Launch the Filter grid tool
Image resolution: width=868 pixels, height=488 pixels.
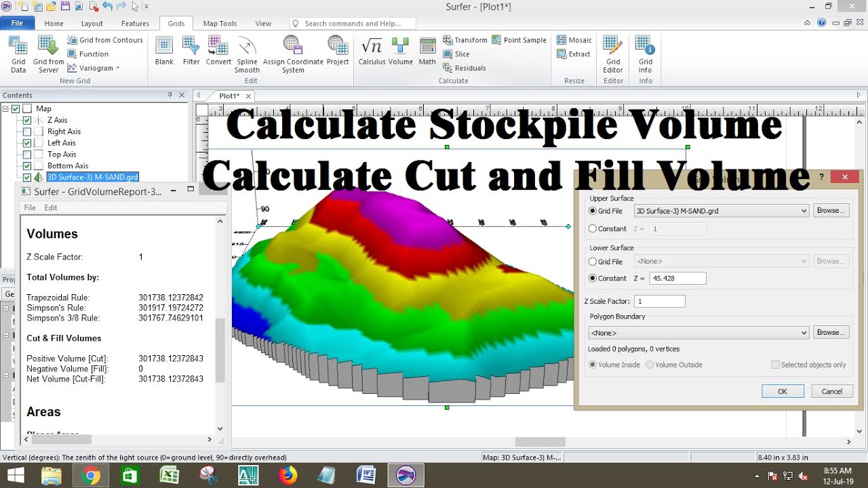tap(191, 52)
